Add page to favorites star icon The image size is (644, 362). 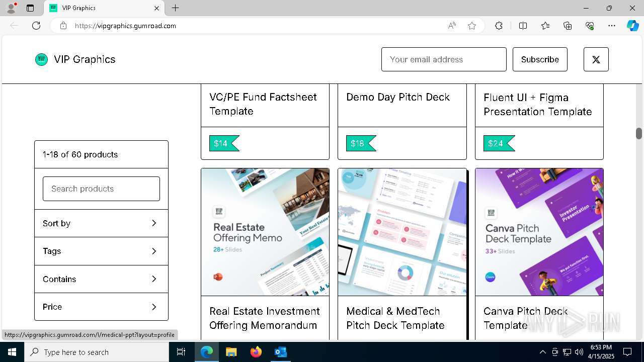[x=472, y=26]
